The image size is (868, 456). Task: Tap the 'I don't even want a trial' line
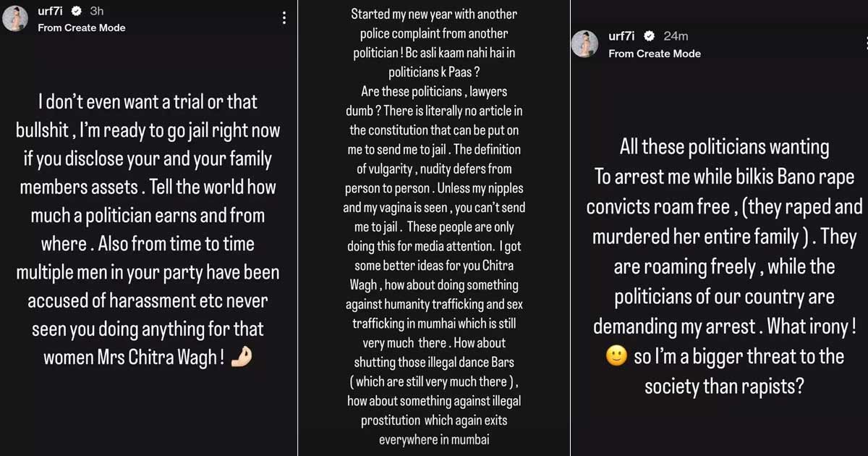[x=149, y=102]
